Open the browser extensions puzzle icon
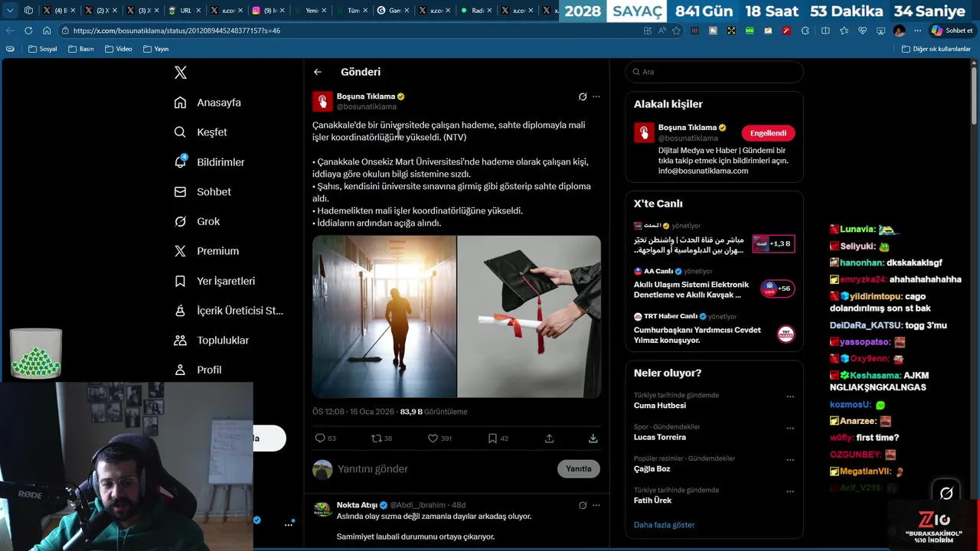The image size is (980, 551). (x=805, y=31)
